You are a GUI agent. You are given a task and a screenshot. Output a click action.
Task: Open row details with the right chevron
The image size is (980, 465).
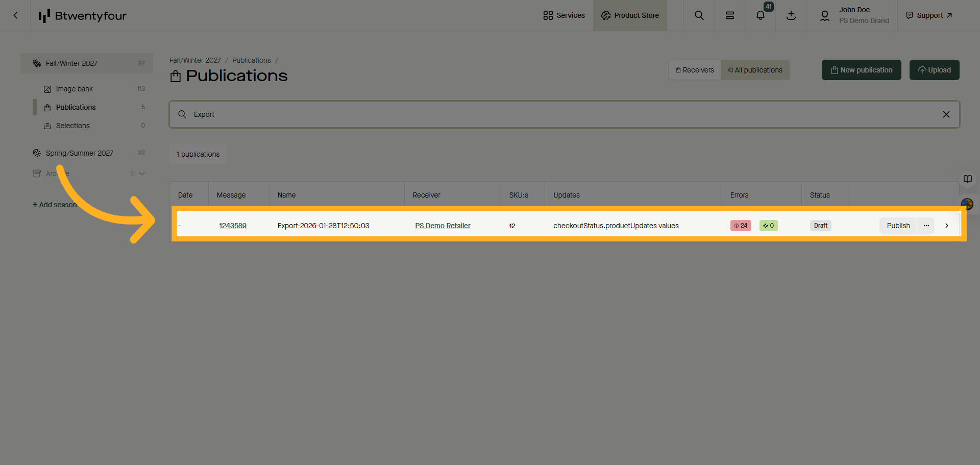(946, 225)
